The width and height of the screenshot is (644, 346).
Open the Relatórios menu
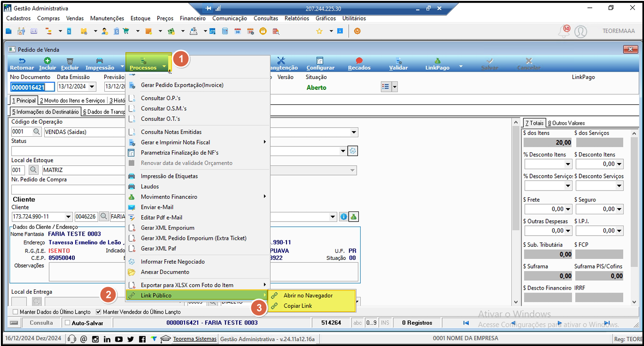(297, 18)
